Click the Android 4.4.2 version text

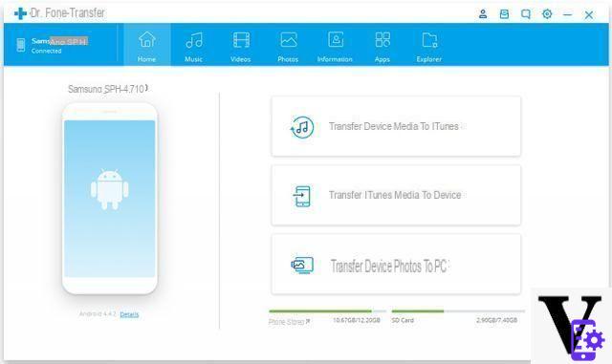[98, 313]
